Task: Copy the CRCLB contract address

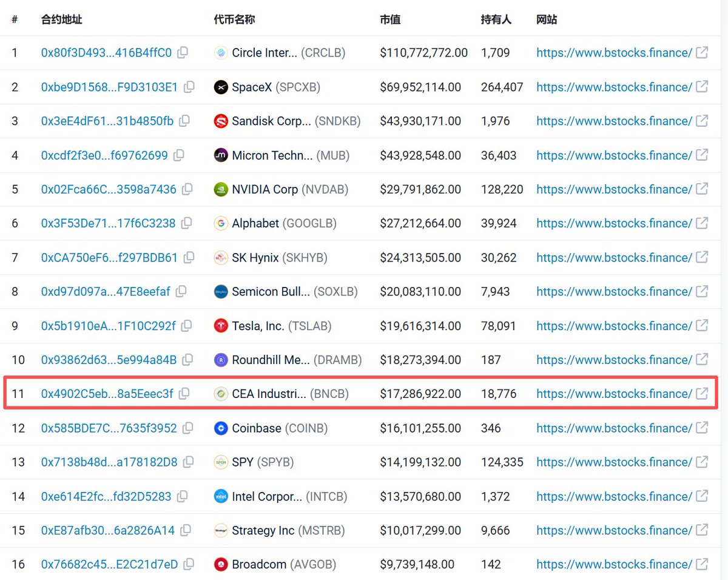Action: [x=183, y=53]
